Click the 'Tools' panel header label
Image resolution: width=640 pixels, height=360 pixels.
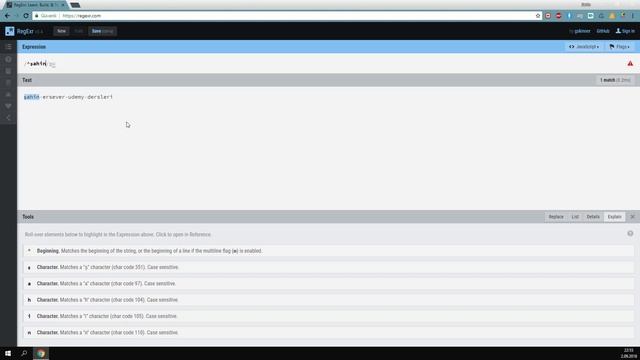pyautogui.click(x=28, y=217)
